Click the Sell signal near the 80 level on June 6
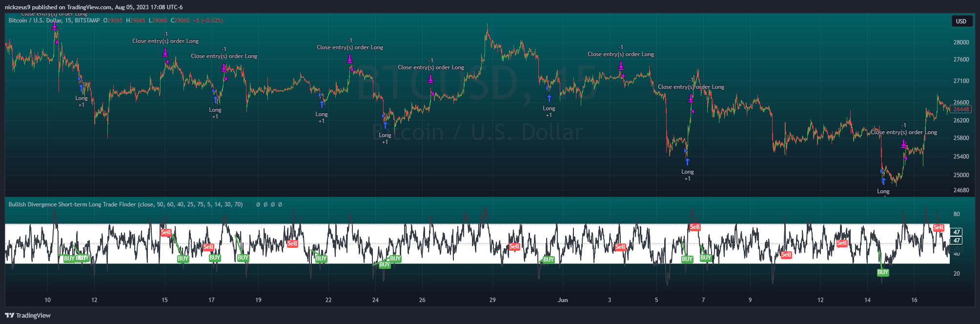The width and height of the screenshot is (980, 324). (x=695, y=227)
